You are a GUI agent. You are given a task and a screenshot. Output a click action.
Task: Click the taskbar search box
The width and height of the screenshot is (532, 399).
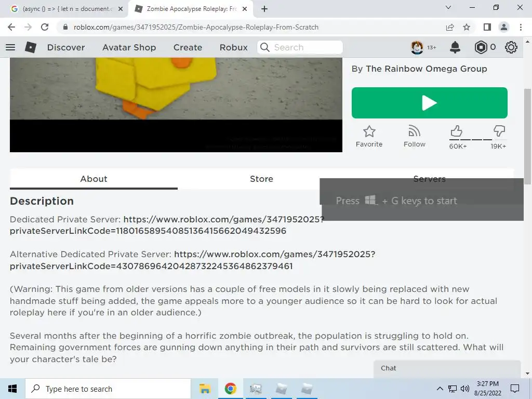point(108,389)
